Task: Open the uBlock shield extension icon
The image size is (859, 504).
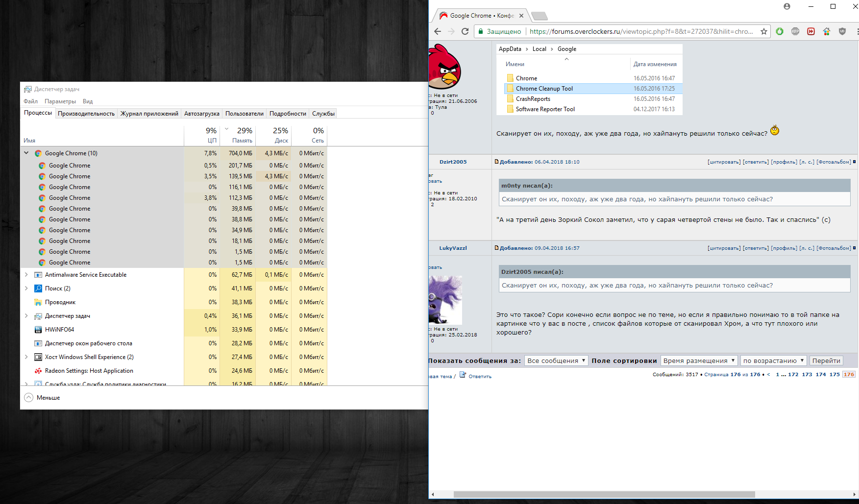Action: pyautogui.click(x=842, y=31)
